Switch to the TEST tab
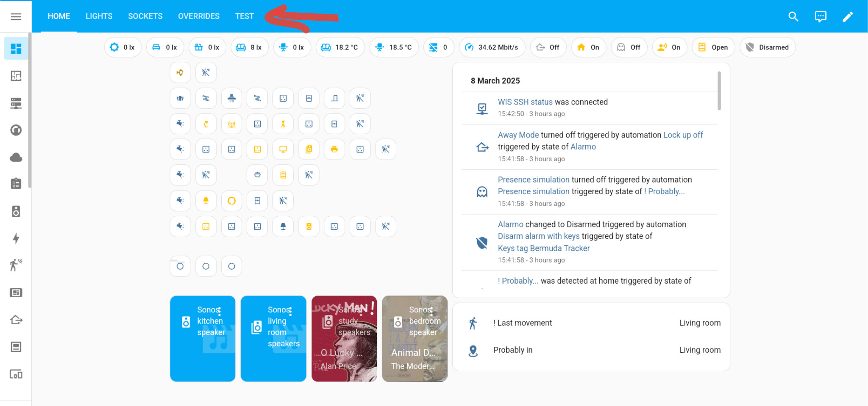The height and width of the screenshot is (406, 868). point(245,16)
